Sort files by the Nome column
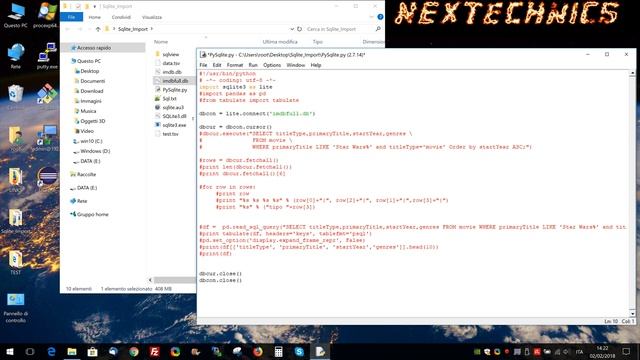 tap(161, 42)
